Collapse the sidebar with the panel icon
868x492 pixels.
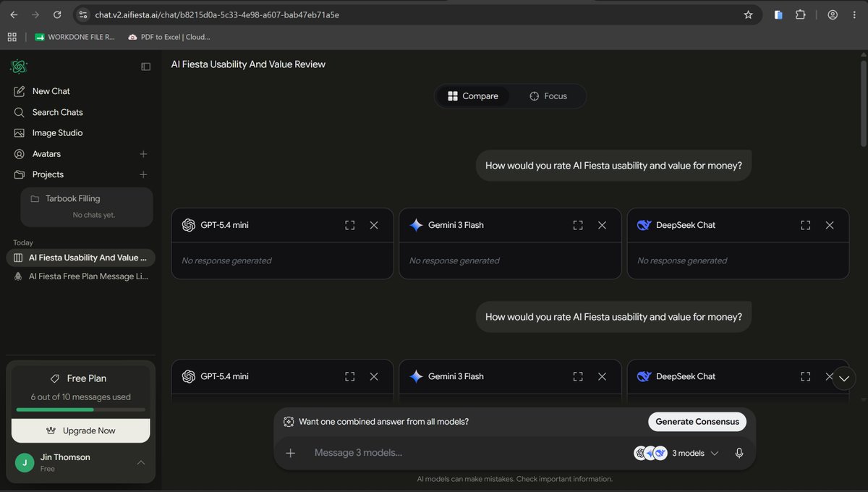pyautogui.click(x=146, y=67)
